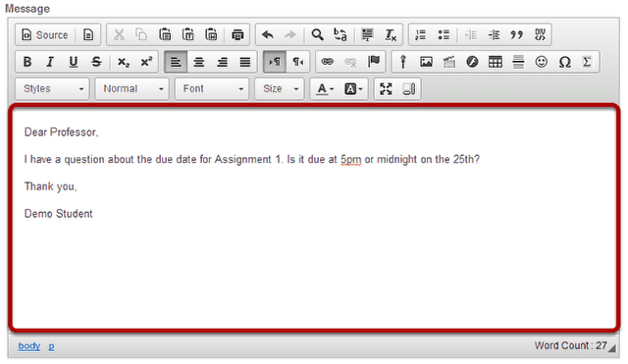The height and width of the screenshot is (364, 628).
Task: Open the Styles dropdown
Action: 52,89
